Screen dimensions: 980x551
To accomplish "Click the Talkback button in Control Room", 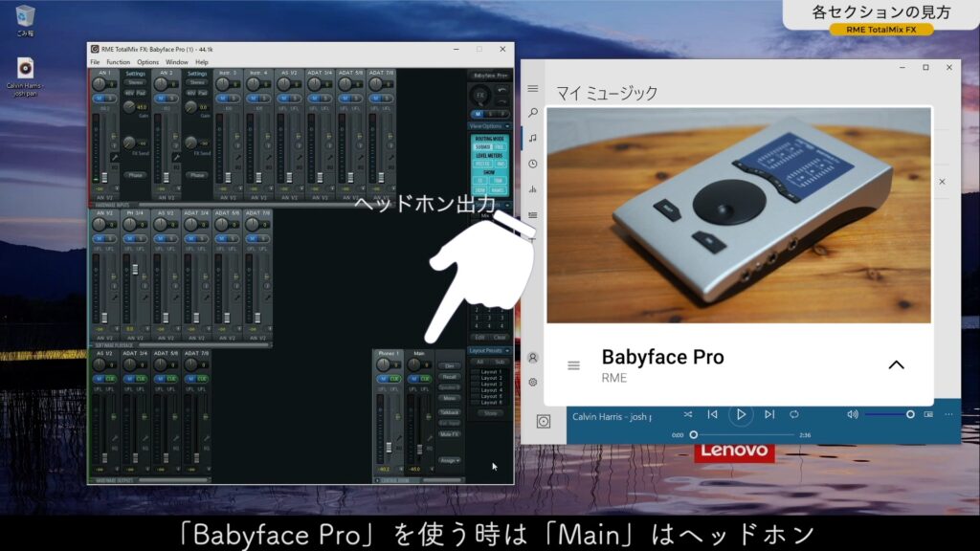I will point(450,412).
